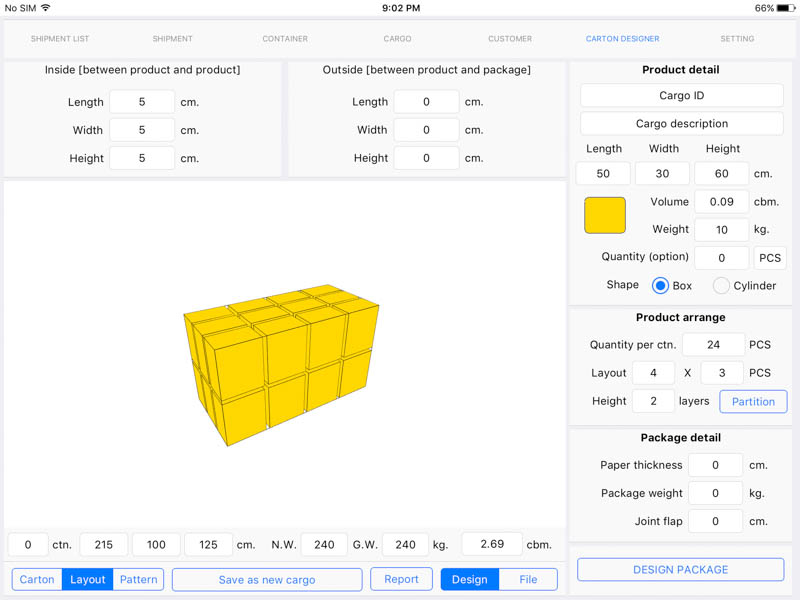The width and height of the screenshot is (800, 600).
Task: Click the Quantity per ctn. field
Action: tap(713, 345)
